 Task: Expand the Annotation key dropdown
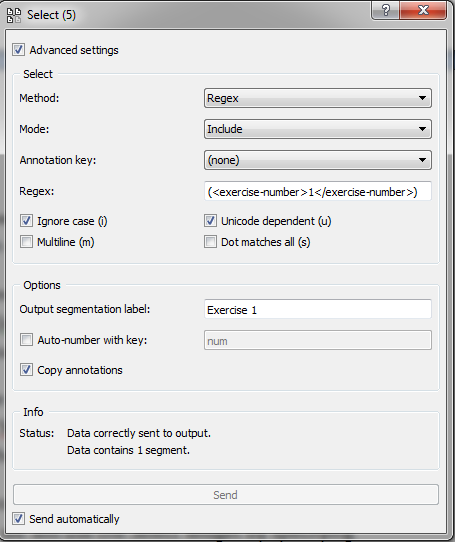(x=317, y=160)
